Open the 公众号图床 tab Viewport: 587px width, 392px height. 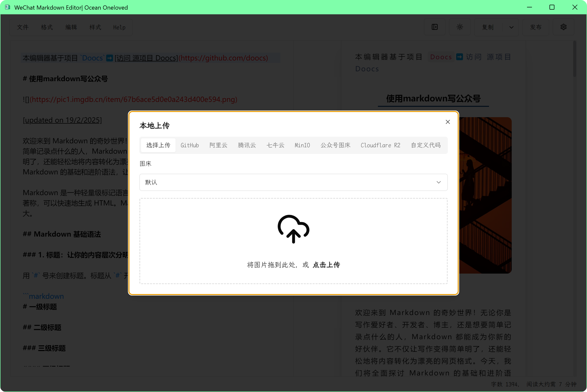[x=335, y=145]
